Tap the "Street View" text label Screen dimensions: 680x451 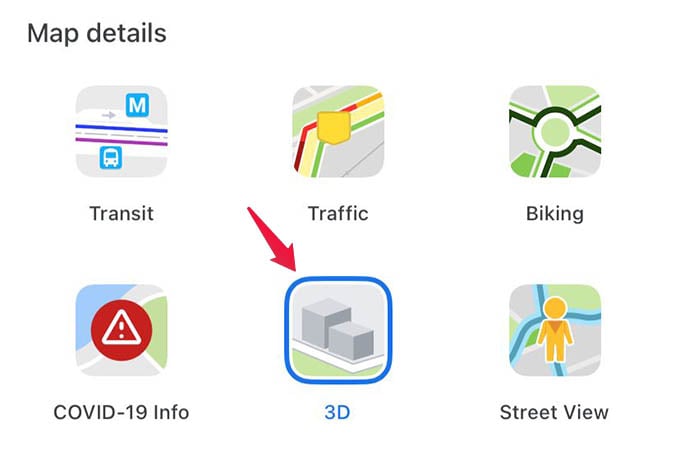point(554,412)
